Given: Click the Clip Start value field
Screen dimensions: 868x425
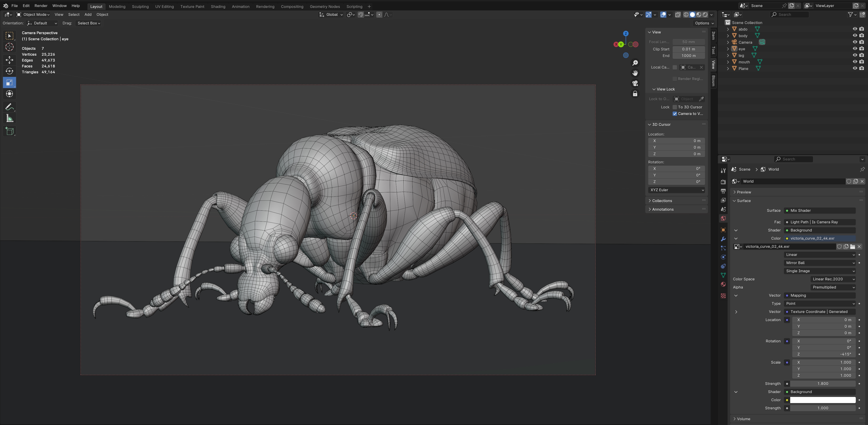Looking at the screenshot, I should [x=689, y=49].
